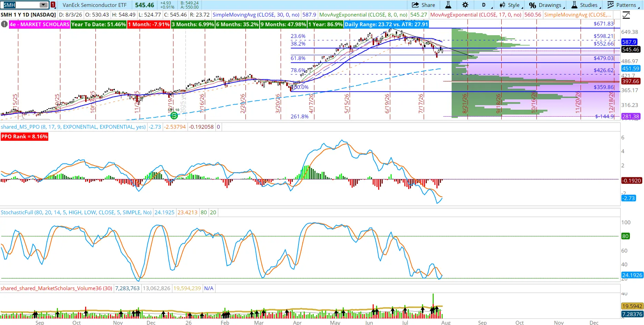Click the -2.73 PPO axis bubble
Screen dimensions: 644x325
(628, 198)
